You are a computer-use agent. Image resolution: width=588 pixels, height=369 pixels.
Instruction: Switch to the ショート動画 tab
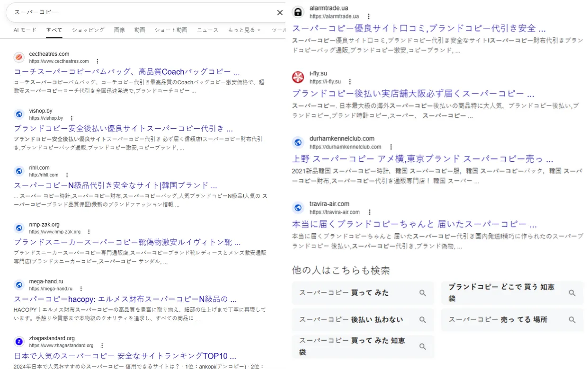171,30
